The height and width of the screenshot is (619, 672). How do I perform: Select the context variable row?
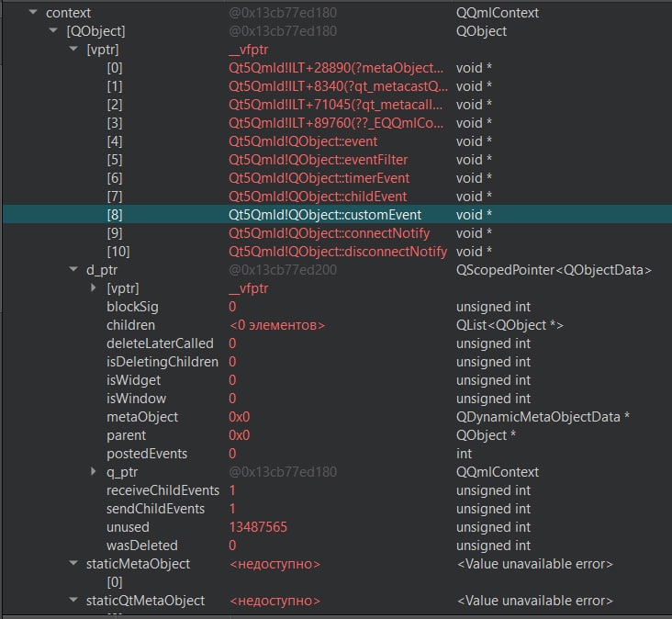pyautogui.click(x=337, y=13)
